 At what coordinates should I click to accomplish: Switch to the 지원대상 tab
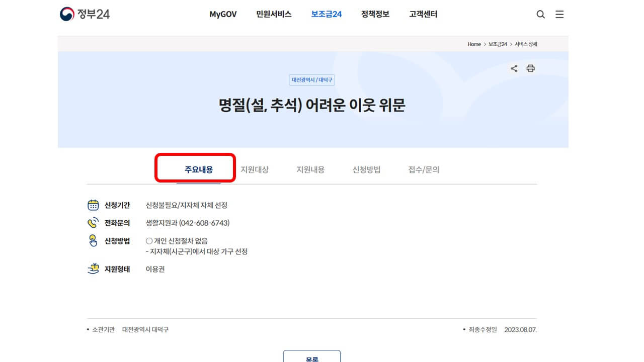[256, 169]
